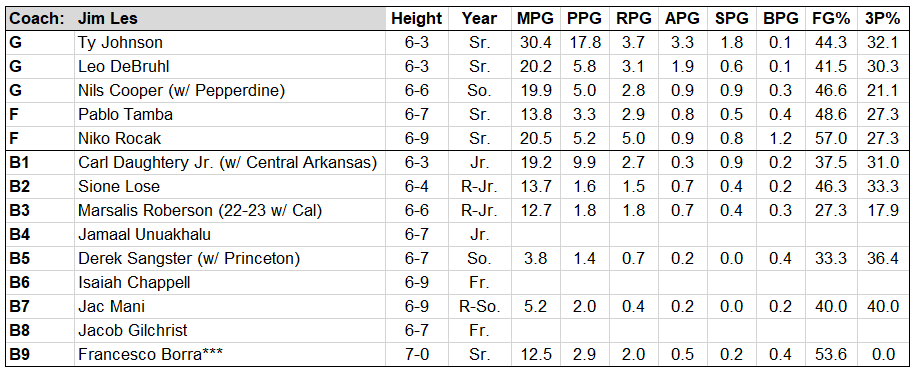Click the PPG column header
The width and height of the screenshot is (916, 375).
pos(585,19)
